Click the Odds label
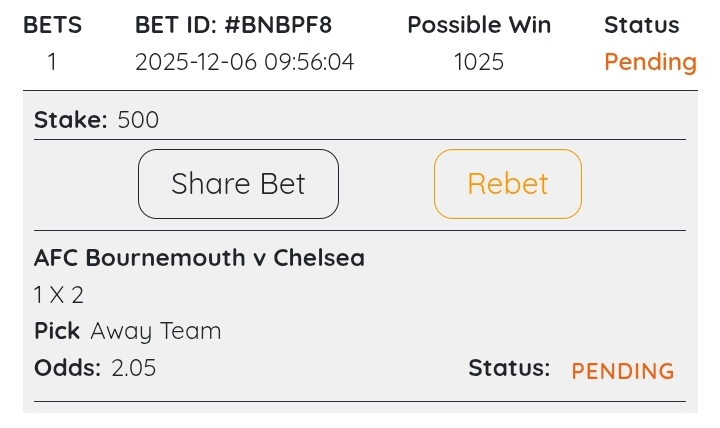Screen dimensions: 720x428 67,368
